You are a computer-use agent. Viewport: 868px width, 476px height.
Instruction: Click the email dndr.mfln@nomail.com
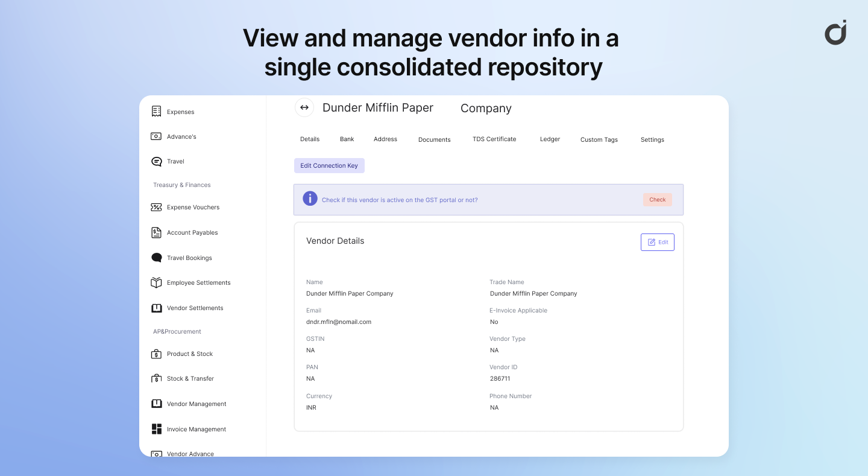[339, 322]
